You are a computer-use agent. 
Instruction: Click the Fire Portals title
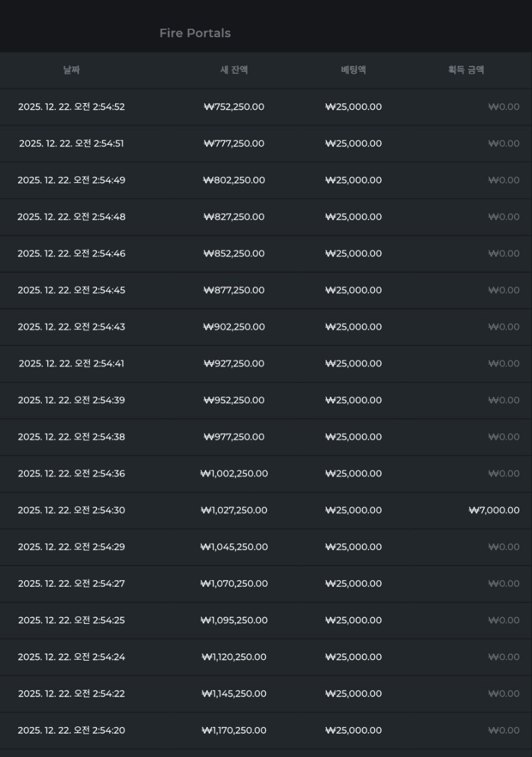[x=195, y=33]
